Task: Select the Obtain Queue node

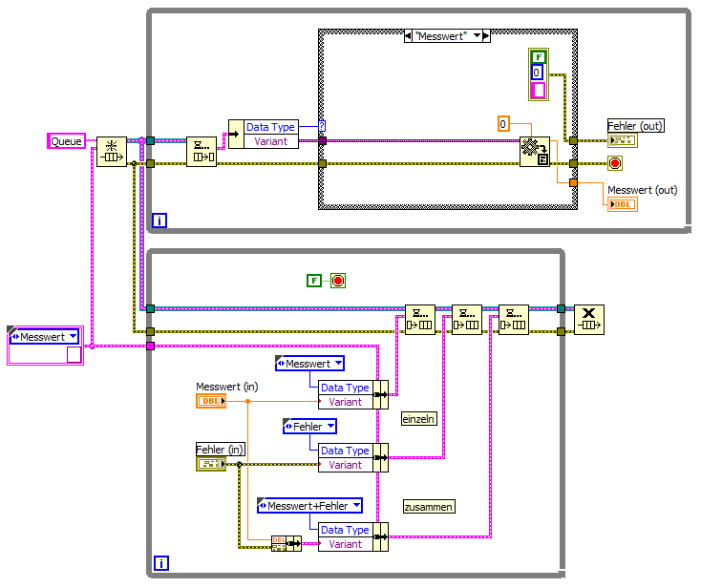Action: pos(112,152)
